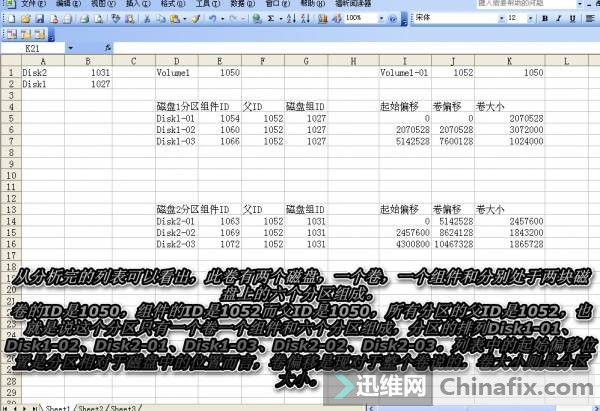
Task: Click the type-a-question help box
Action: tap(526, 4)
